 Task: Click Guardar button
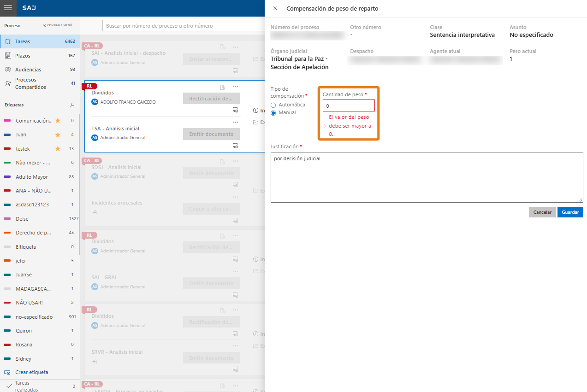(x=570, y=212)
